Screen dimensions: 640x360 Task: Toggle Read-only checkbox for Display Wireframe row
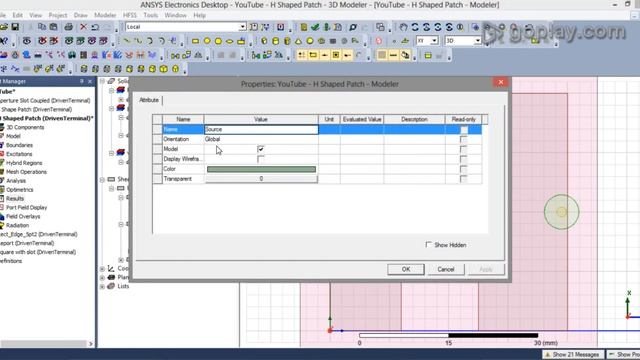[x=464, y=159]
